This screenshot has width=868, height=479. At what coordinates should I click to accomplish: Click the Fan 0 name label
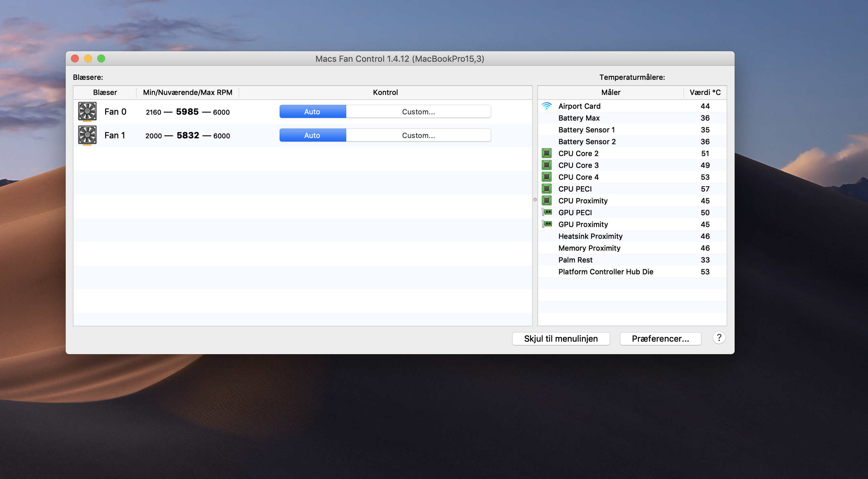coord(115,111)
